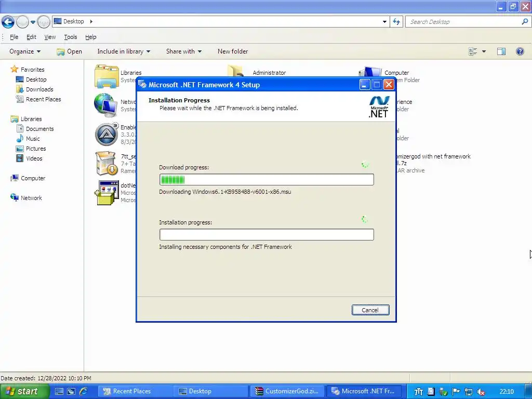Click the Open toolbar button
The height and width of the screenshot is (399, 532).
click(70, 51)
